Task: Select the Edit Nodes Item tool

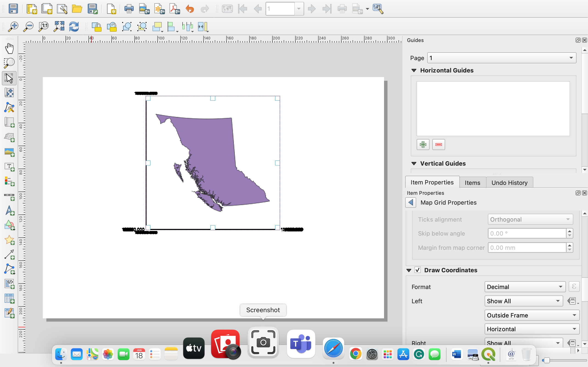Action: pyautogui.click(x=9, y=108)
